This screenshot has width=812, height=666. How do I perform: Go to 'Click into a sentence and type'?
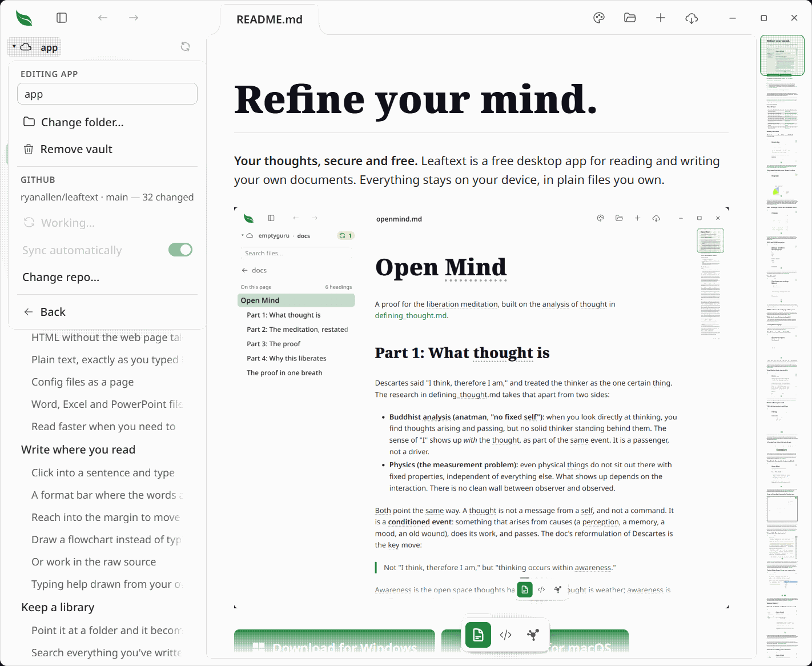103,473
